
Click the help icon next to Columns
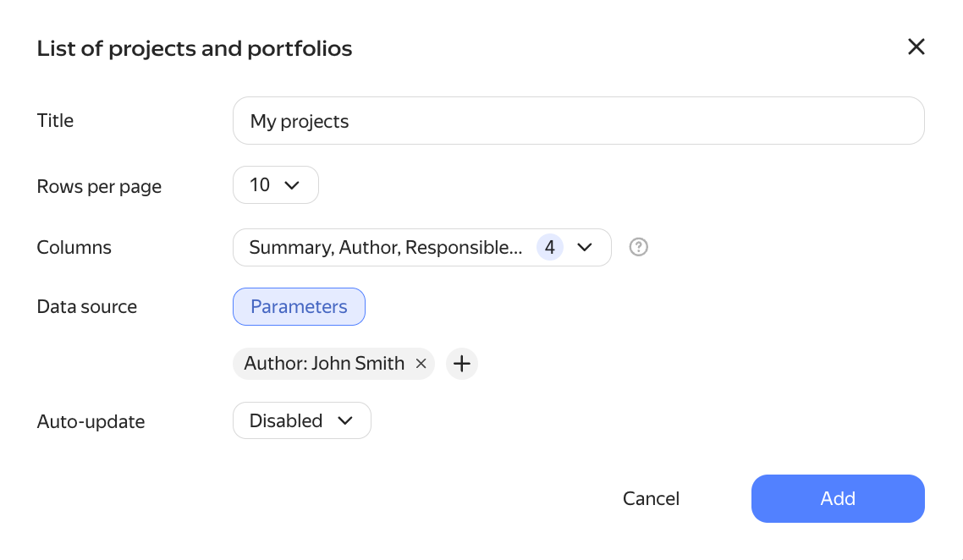(639, 247)
